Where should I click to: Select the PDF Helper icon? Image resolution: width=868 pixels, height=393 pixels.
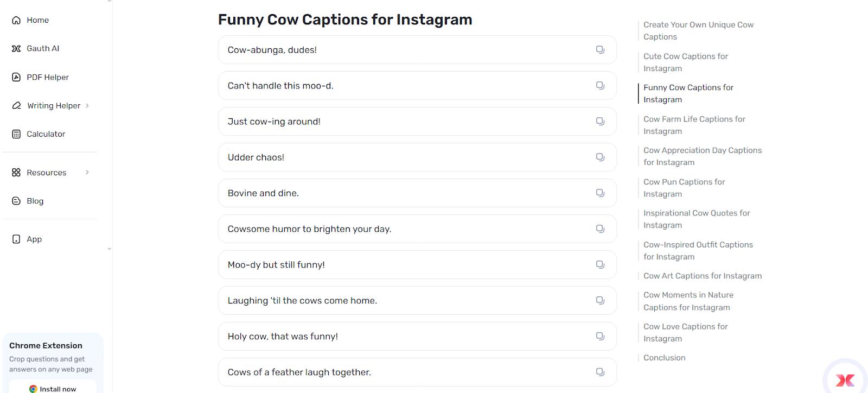click(16, 77)
